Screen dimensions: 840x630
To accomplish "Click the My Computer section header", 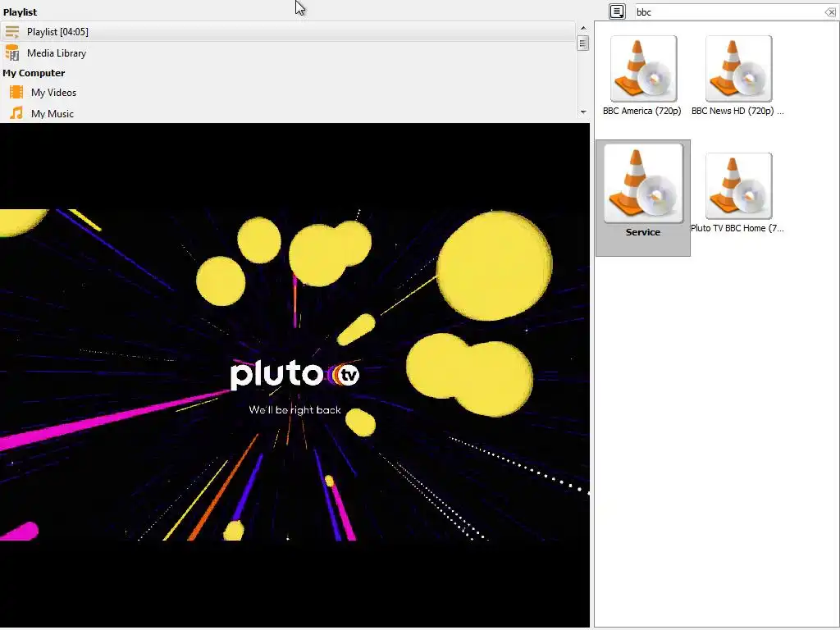I will click(x=34, y=73).
